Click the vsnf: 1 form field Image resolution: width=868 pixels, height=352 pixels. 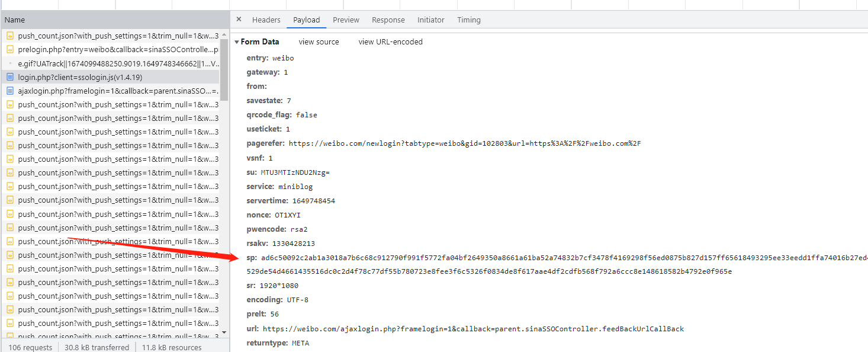point(259,158)
